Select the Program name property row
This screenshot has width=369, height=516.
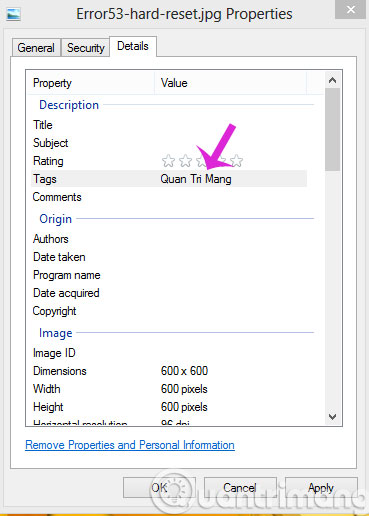pyautogui.click(x=170, y=275)
